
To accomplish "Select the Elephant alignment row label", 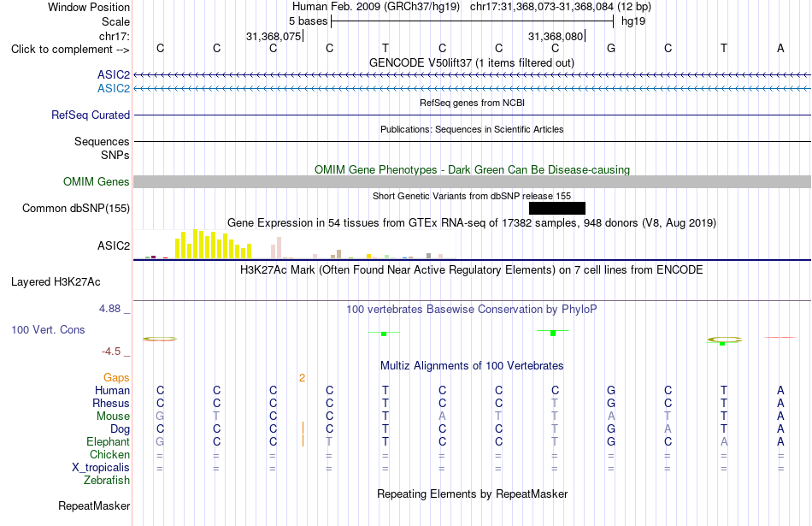I will point(109,441).
